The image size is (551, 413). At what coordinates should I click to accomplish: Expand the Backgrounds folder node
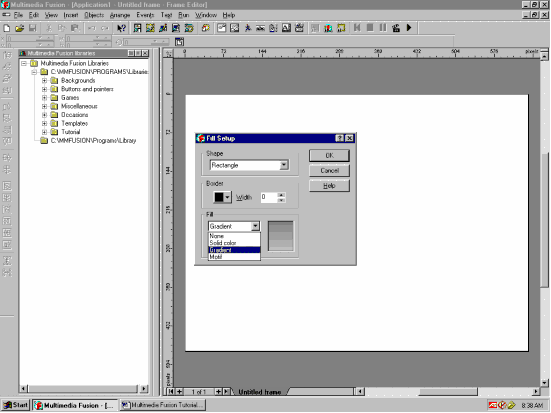(44, 80)
